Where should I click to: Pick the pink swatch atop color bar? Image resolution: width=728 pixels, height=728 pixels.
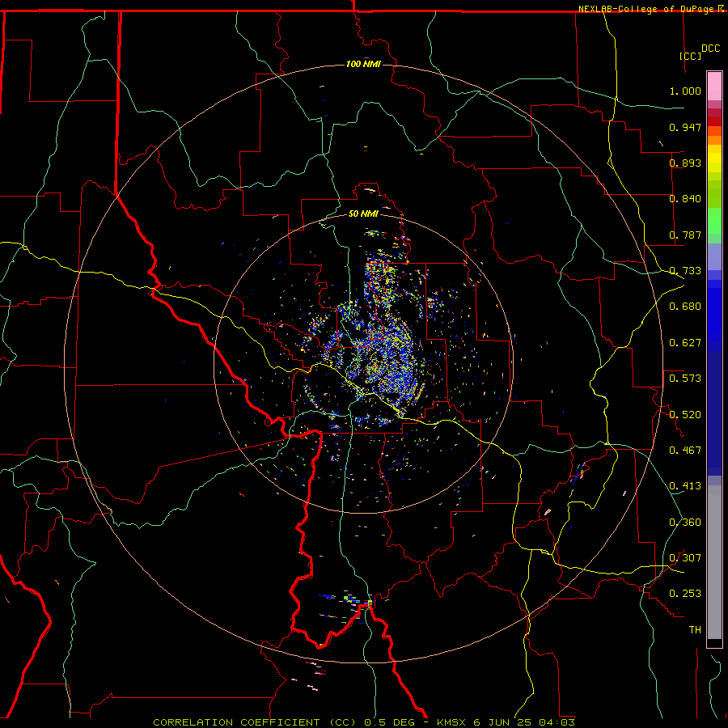(714, 87)
